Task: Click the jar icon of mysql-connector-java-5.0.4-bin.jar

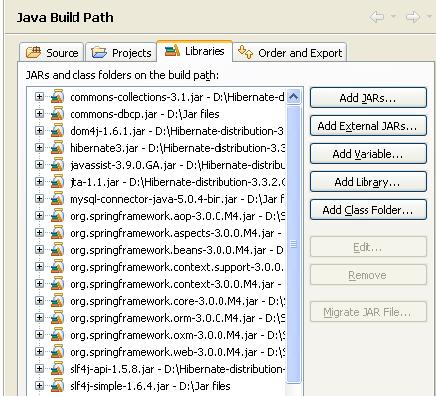Action: 57,199
